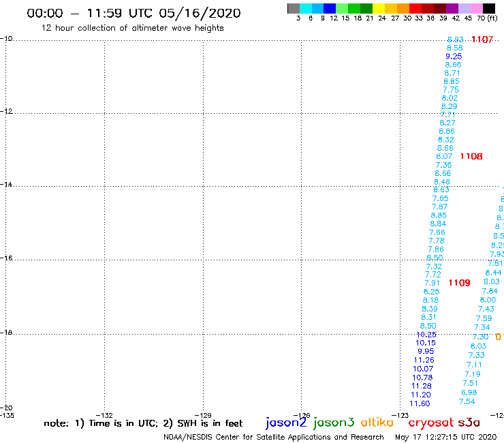The width and height of the screenshot is (504, 443).
Task: Select the 8.71 wave height reading
Action: click(x=452, y=73)
